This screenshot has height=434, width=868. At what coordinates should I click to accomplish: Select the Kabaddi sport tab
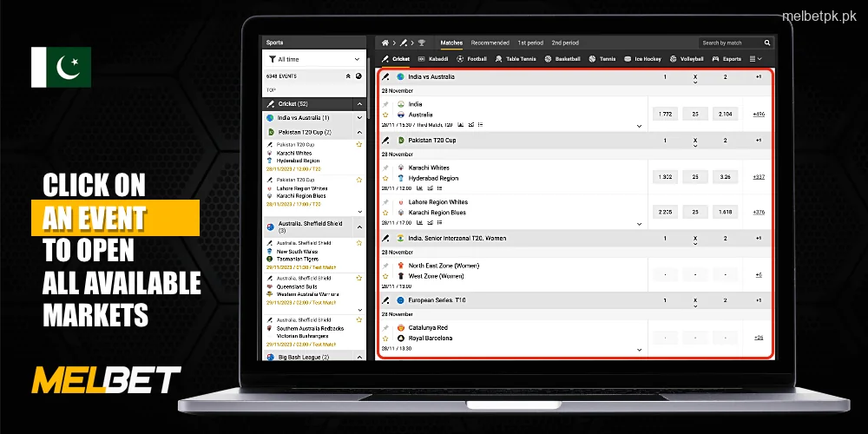tap(435, 59)
